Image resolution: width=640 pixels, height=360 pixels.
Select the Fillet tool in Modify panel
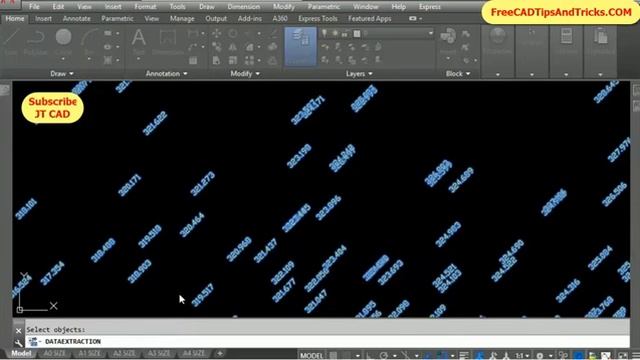[x=249, y=47]
